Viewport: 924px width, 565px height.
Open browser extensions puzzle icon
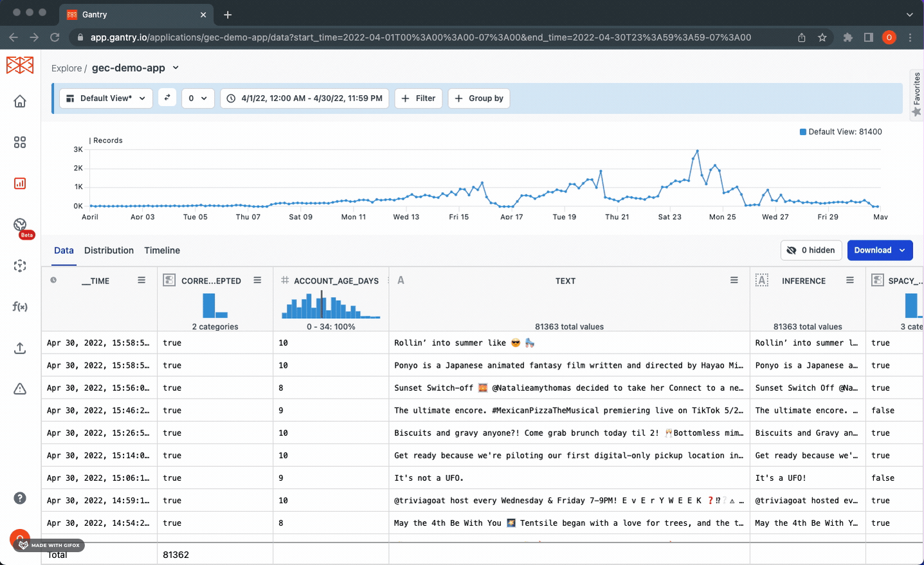point(847,37)
